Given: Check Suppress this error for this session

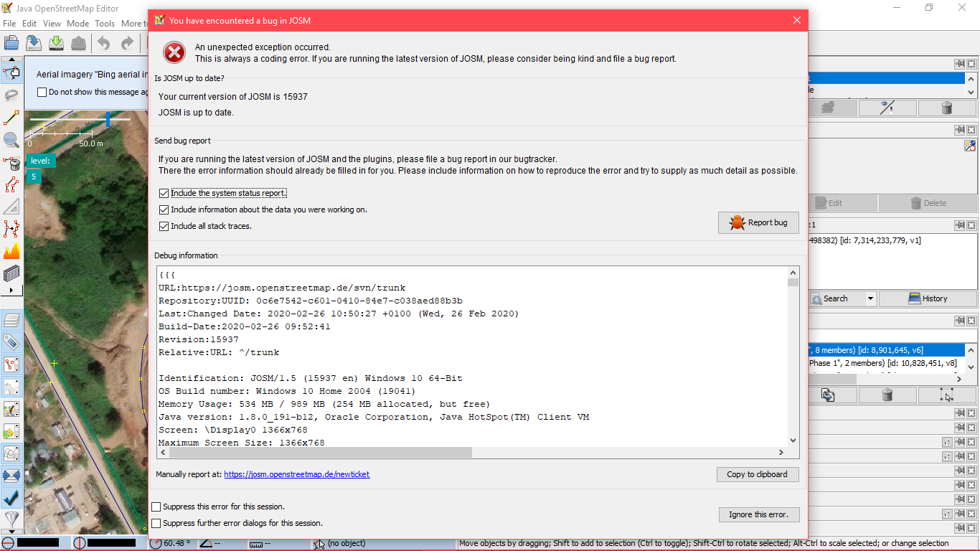Looking at the screenshot, I should pyautogui.click(x=156, y=507).
